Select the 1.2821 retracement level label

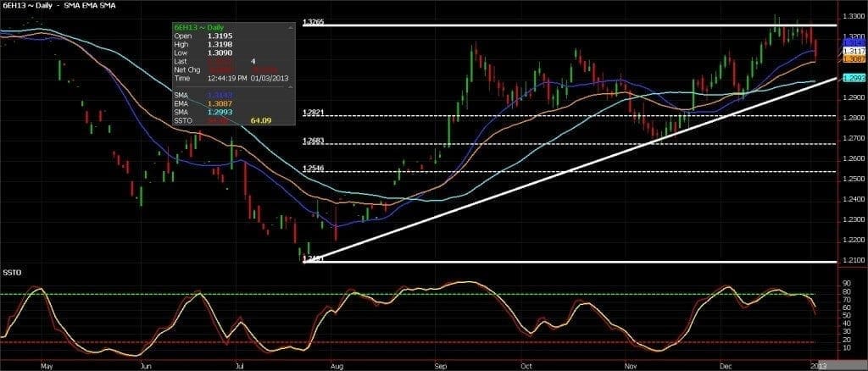[314, 113]
